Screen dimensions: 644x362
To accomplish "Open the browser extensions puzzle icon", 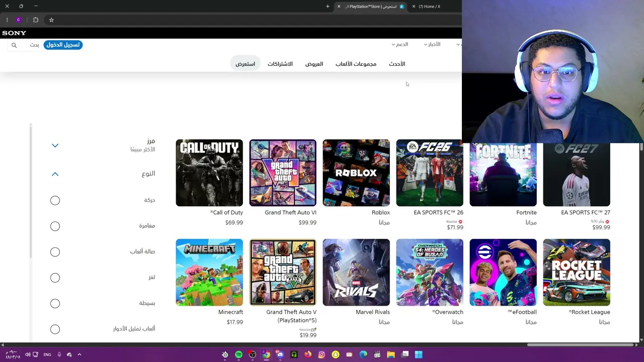I will click(36, 20).
